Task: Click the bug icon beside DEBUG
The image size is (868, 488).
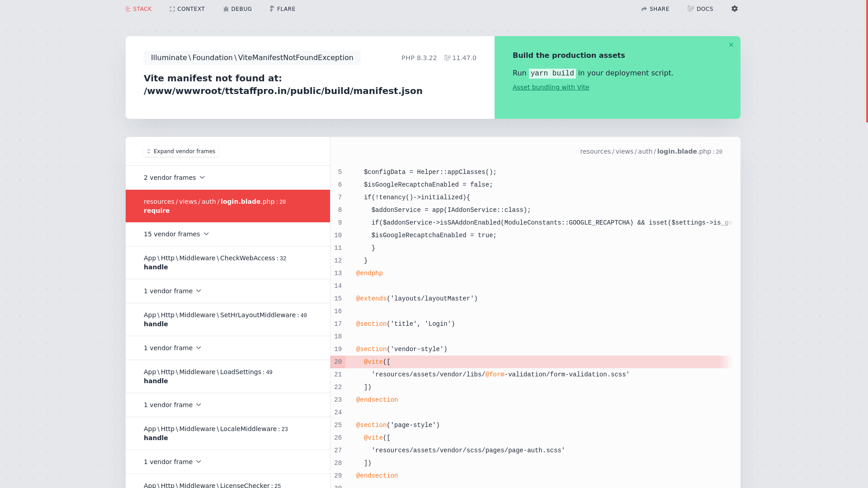Action: 226,9
